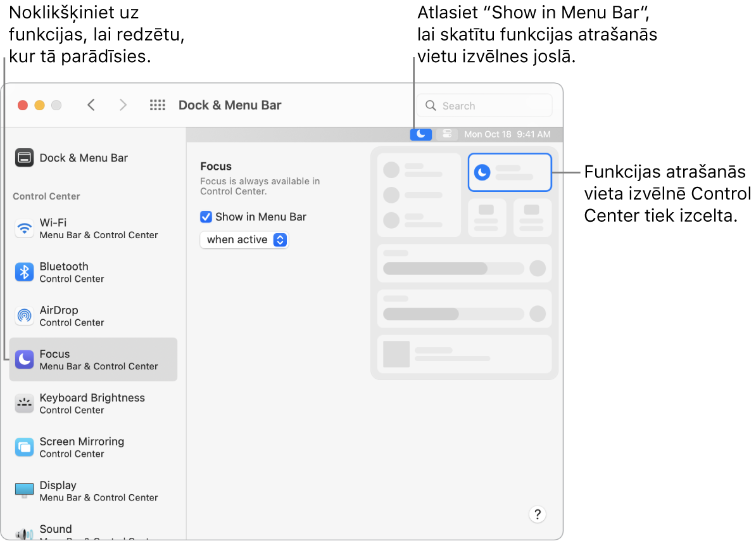The image size is (756, 541).
Task: Minimize window with the yellow button
Action: click(x=39, y=105)
